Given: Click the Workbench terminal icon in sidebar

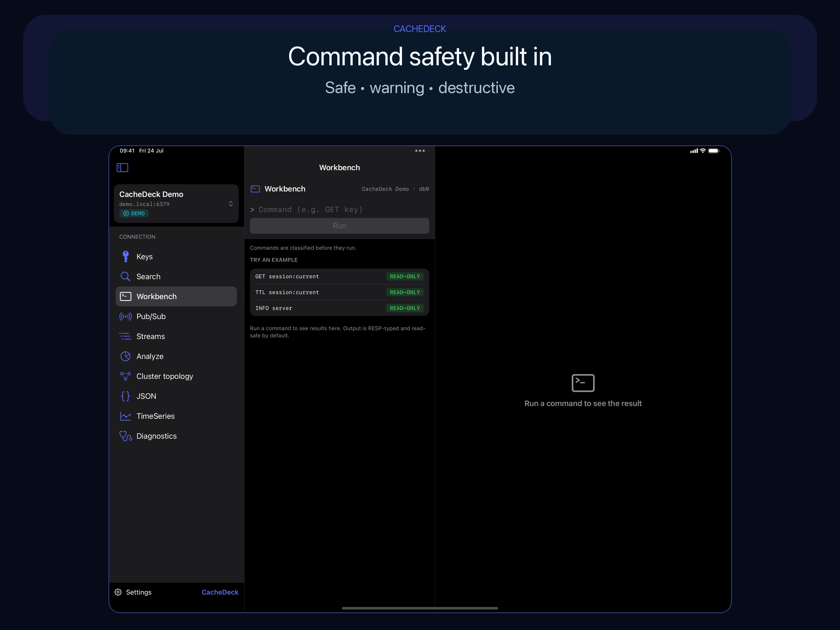Looking at the screenshot, I should tap(125, 297).
